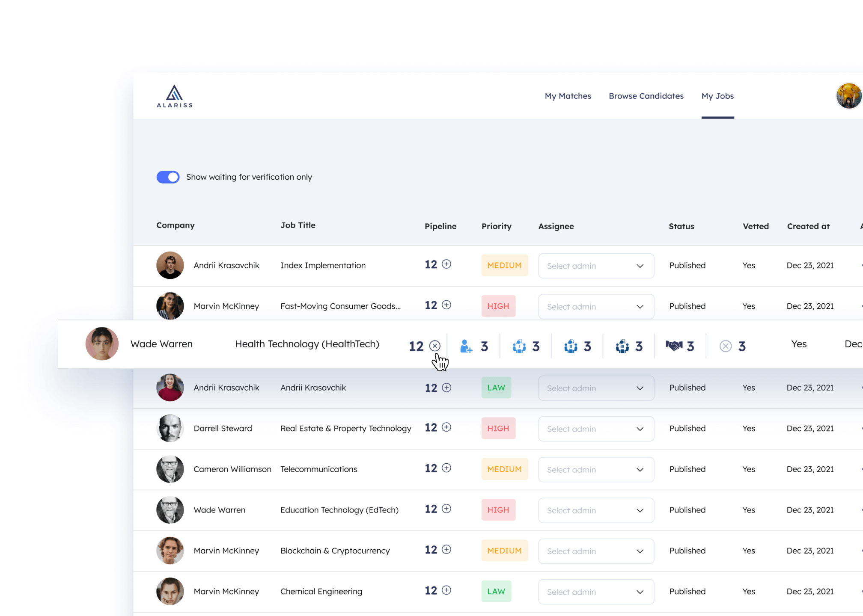Open the user profile avatar
The height and width of the screenshot is (616, 863).
click(849, 96)
